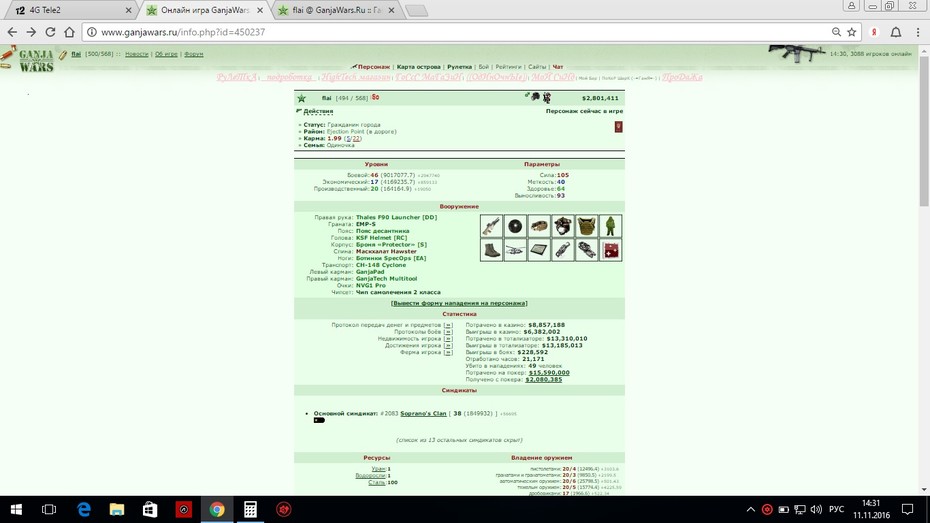
Task: Open the Windows Action Center icon
Action: pos(907,509)
